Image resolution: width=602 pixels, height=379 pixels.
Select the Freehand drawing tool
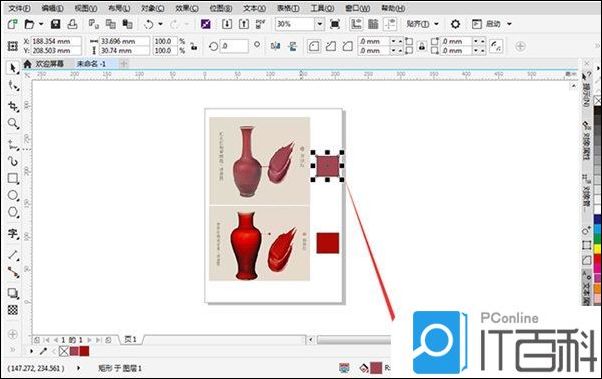click(x=13, y=144)
